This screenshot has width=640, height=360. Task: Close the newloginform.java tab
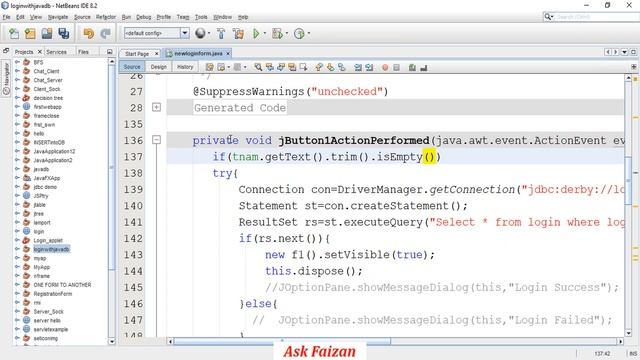click(x=228, y=53)
